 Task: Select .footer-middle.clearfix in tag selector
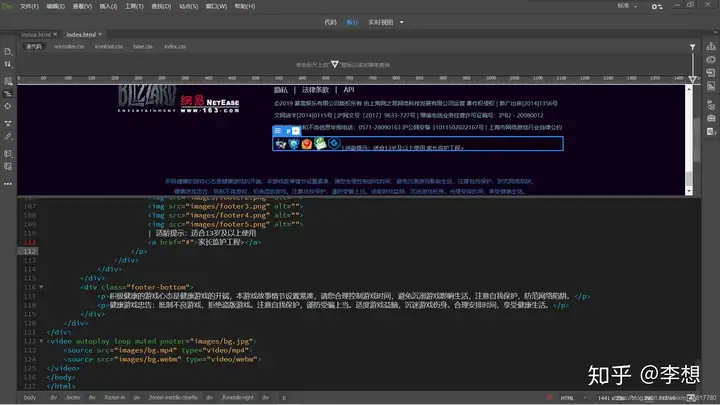click(173, 398)
